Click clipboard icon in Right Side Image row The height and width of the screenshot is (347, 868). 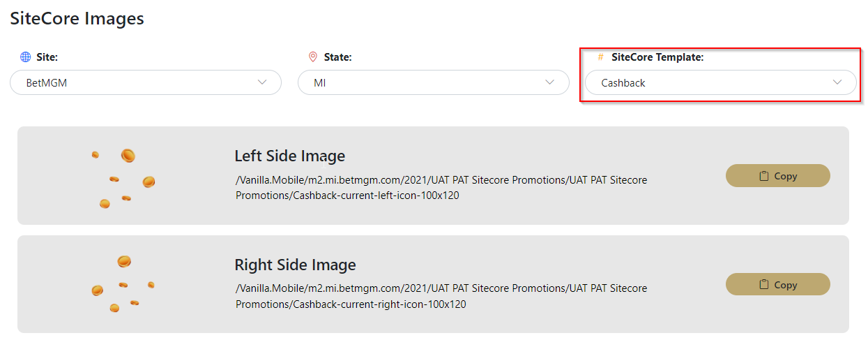(x=763, y=285)
